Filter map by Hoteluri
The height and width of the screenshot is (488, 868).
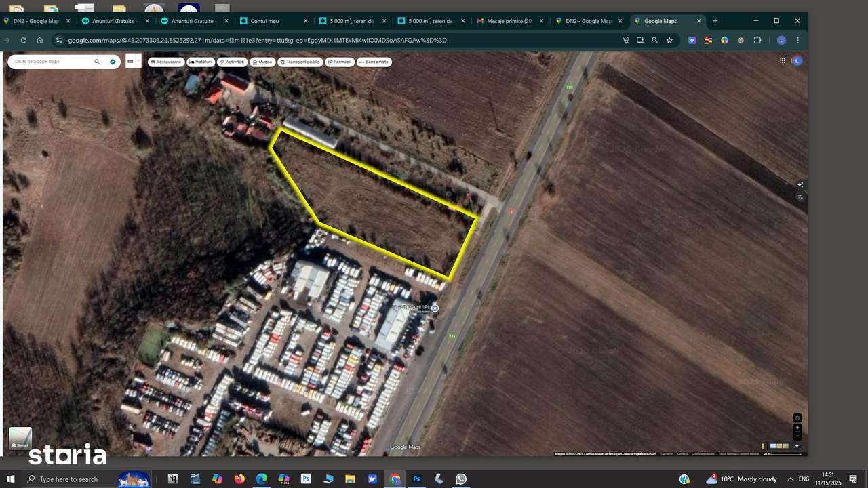tap(201, 62)
